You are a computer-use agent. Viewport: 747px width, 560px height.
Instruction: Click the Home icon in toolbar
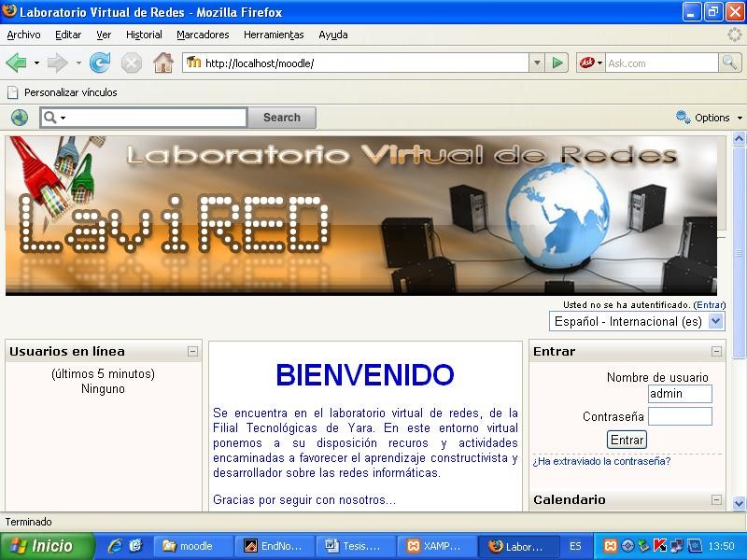click(163, 63)
